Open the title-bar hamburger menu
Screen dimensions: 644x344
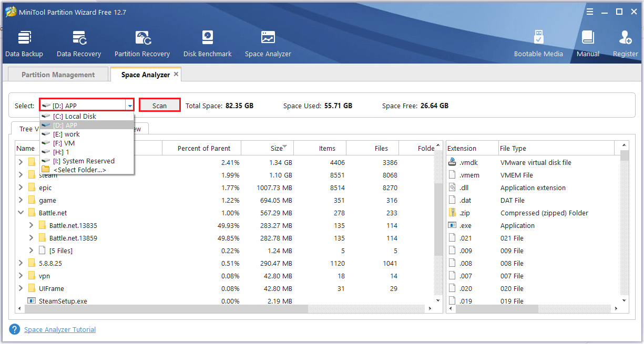[x=591, y=12]
